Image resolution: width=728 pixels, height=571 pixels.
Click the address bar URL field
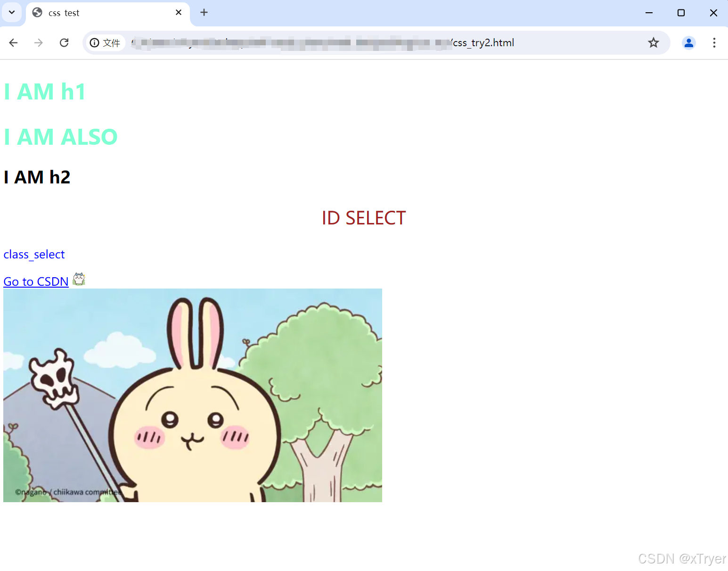pos(377,43)
